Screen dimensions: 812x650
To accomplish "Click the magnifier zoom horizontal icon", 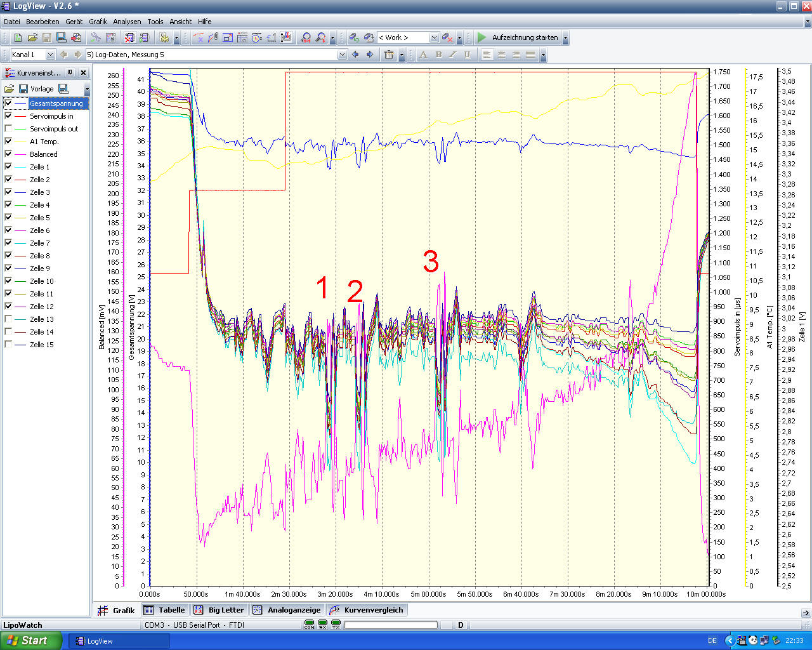I will [306, 37].
